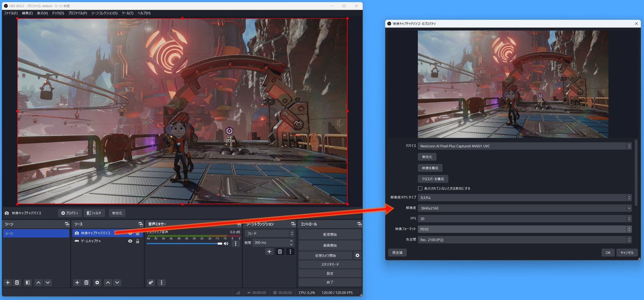Move the scene down with the arrow
The height and width of the screenshot is (300, 644).
[x=48, y=283]
